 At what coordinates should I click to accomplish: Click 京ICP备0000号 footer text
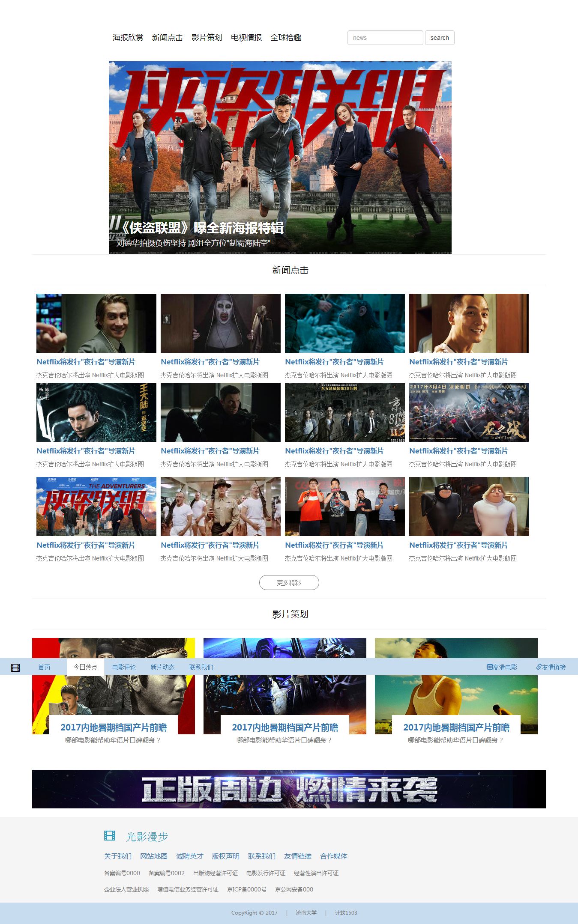click(247, 889)
